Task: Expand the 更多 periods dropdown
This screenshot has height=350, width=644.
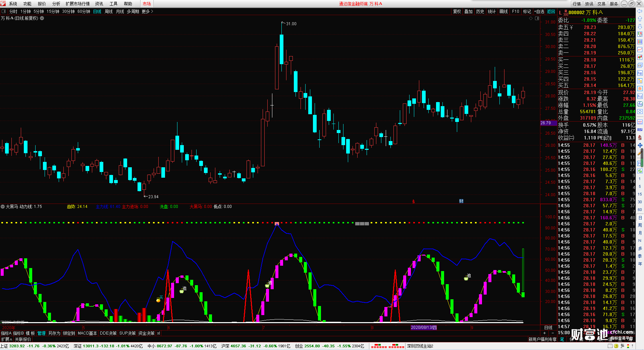Action: pyautogui.click(x=147, y=11)
